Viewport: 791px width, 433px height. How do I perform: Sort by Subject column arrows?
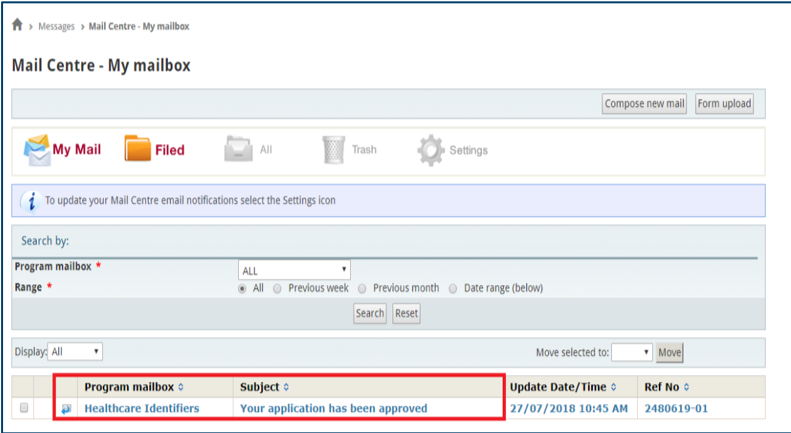(x=286, y=387)
